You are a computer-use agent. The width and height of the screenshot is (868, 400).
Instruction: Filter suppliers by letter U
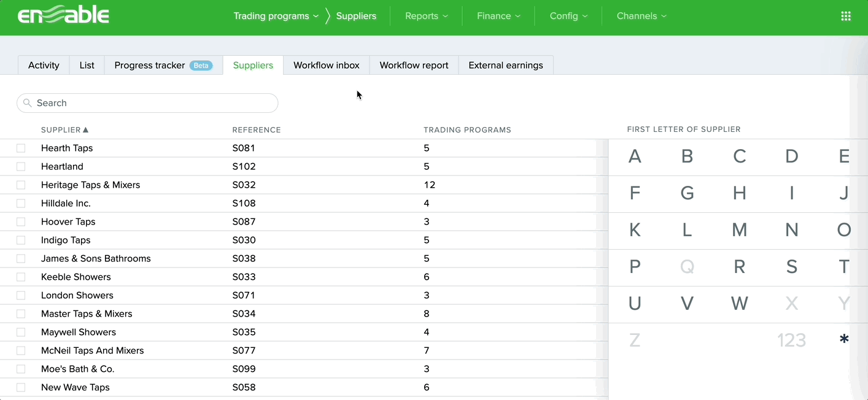[x=635, y=303]
